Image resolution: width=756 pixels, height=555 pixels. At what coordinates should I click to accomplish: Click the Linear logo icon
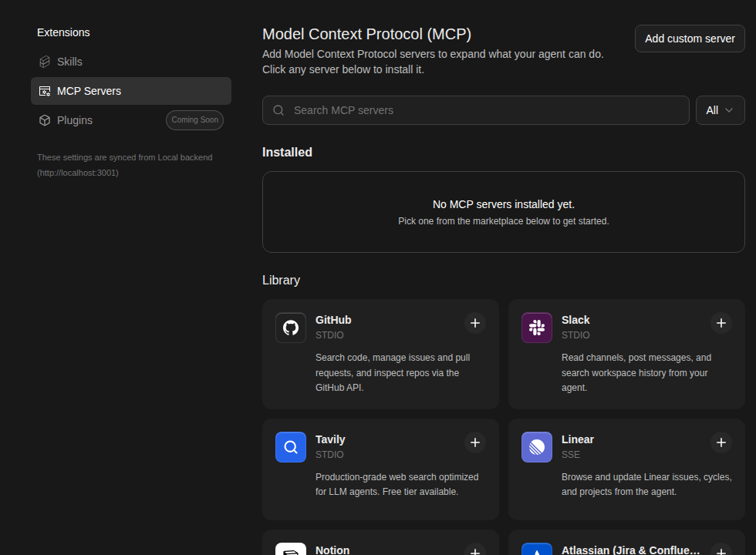pyautogui.click(x=537, y=447)
